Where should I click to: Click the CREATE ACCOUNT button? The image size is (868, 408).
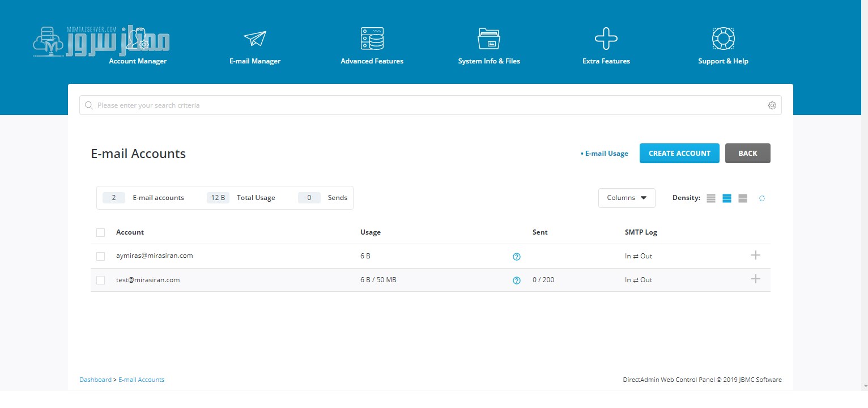679,153
